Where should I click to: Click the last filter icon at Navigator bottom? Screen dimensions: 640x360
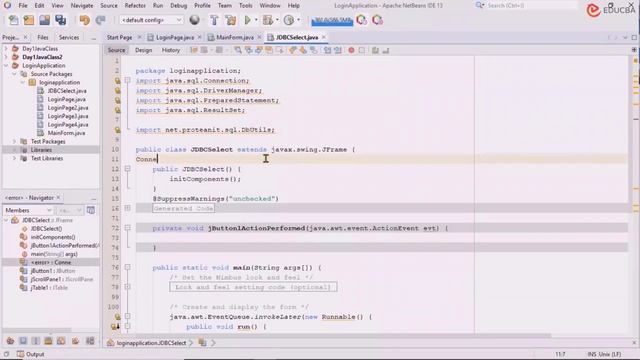(90, 341)
